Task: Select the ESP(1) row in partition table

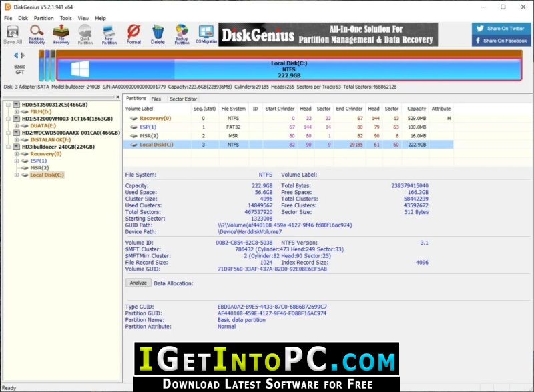Action: click(x=288, y=127)
